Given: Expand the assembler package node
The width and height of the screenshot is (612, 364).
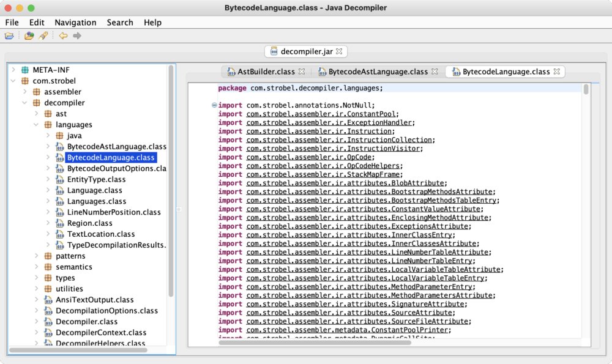Looking at the screenshot, I should tap(25, 92).
